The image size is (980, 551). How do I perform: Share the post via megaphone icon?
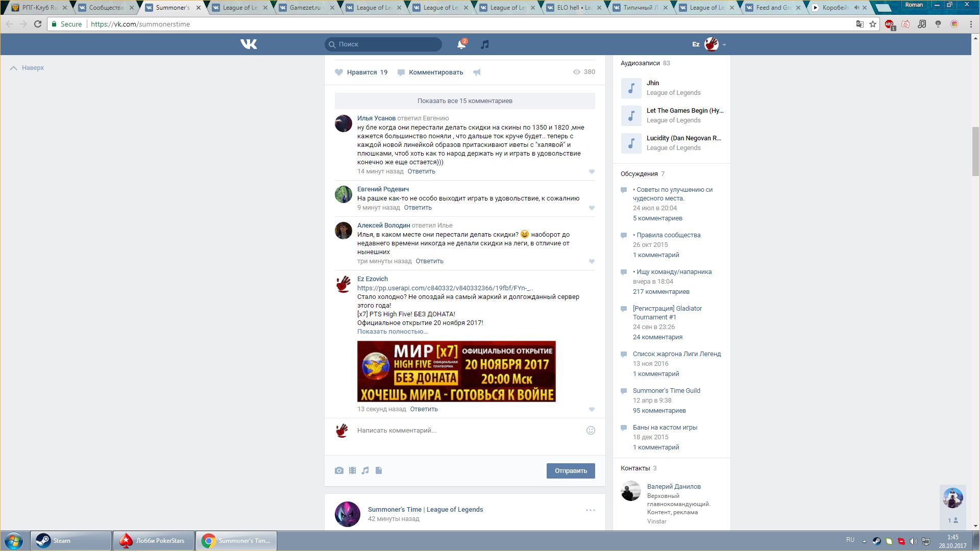[x=477, y=72]
